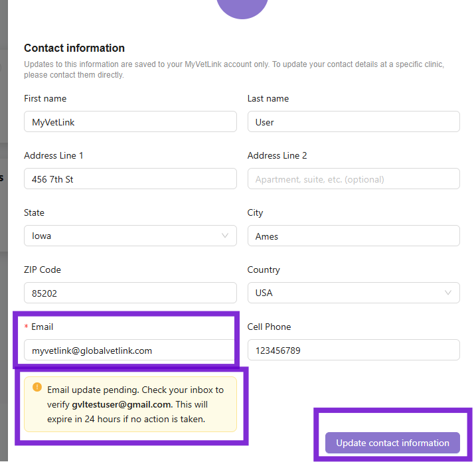The image size is (476, 462).
Task: Click the First name field with MyVetLink
Action: (x=130, y=121)
